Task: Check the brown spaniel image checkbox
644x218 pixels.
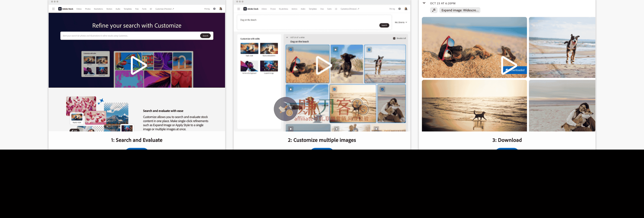Action: tap(335, 49)
